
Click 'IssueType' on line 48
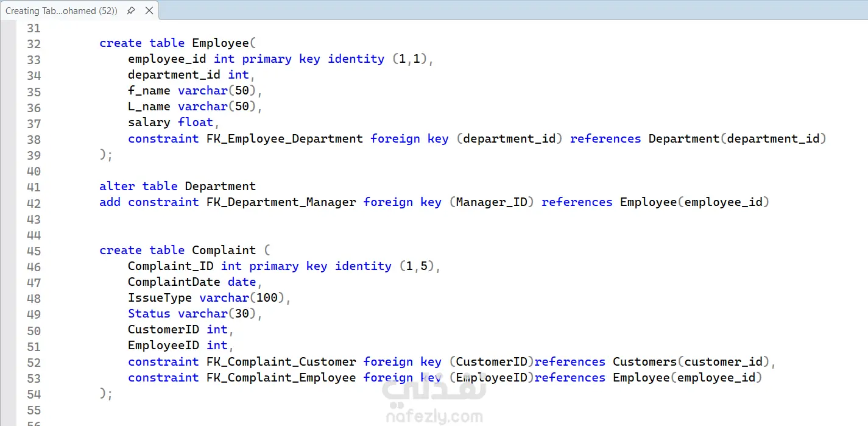tap(160, 298)
